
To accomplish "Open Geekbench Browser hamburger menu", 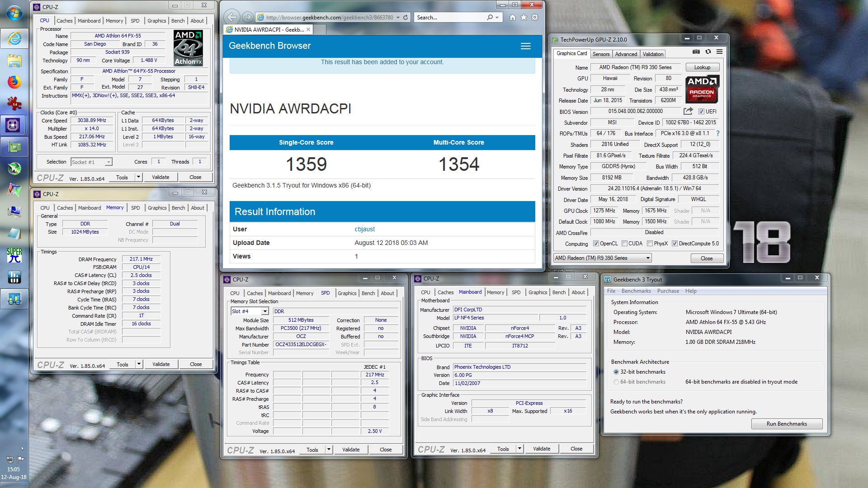I will (x=525, y=46).
